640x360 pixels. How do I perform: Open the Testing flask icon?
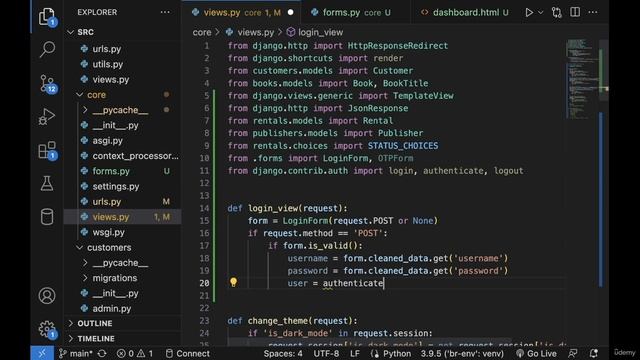47,184
